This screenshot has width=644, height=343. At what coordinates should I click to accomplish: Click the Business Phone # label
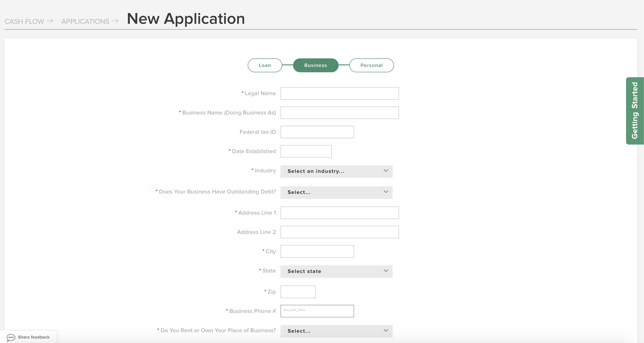(x=252, y=311)
